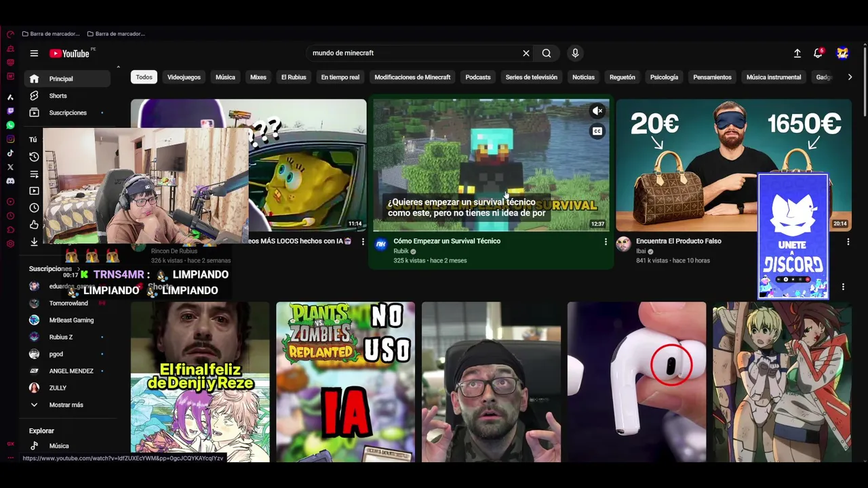Screen dimensions: 868x488
Task: Open the account avatar menu
Action: point(842,53)
